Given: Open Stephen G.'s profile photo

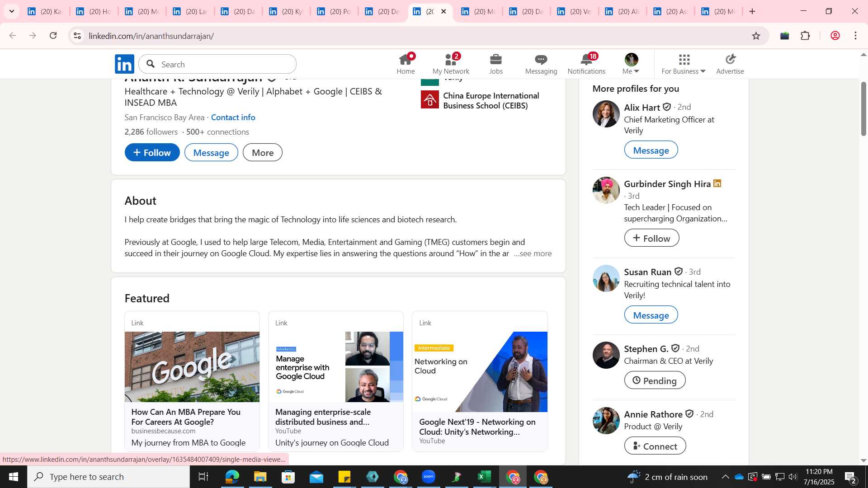Looking at the screenshot, I should (606, 355).
